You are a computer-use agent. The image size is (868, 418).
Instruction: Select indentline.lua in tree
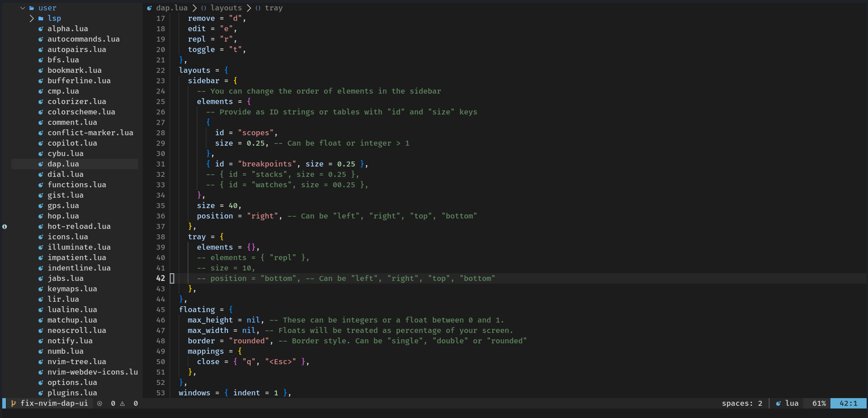point(79,268)
